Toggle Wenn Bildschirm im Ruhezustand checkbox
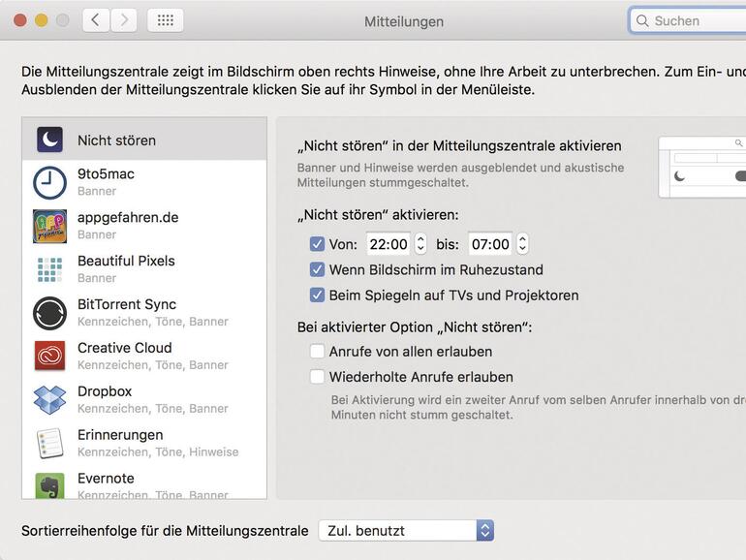Viewport: 746px width, 560px height. (317, 269)
